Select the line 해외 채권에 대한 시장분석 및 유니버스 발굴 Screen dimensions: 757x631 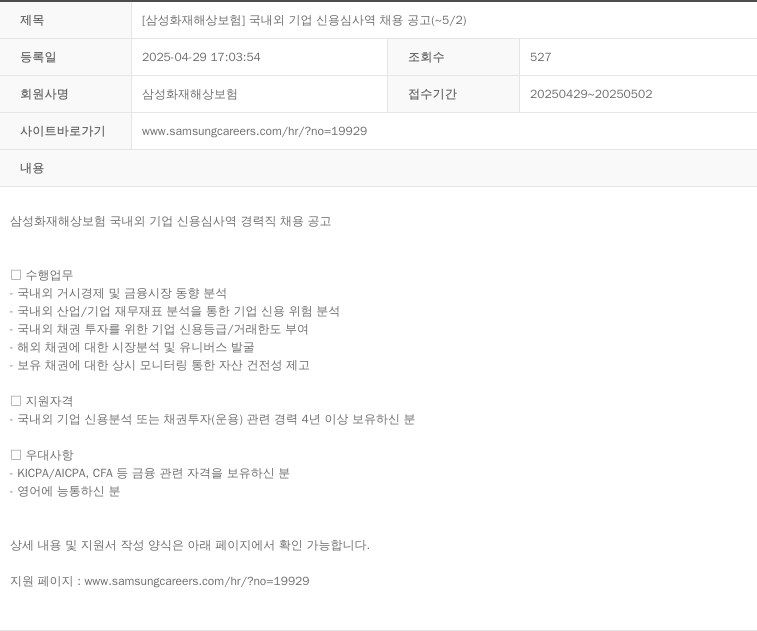(132, 348)
